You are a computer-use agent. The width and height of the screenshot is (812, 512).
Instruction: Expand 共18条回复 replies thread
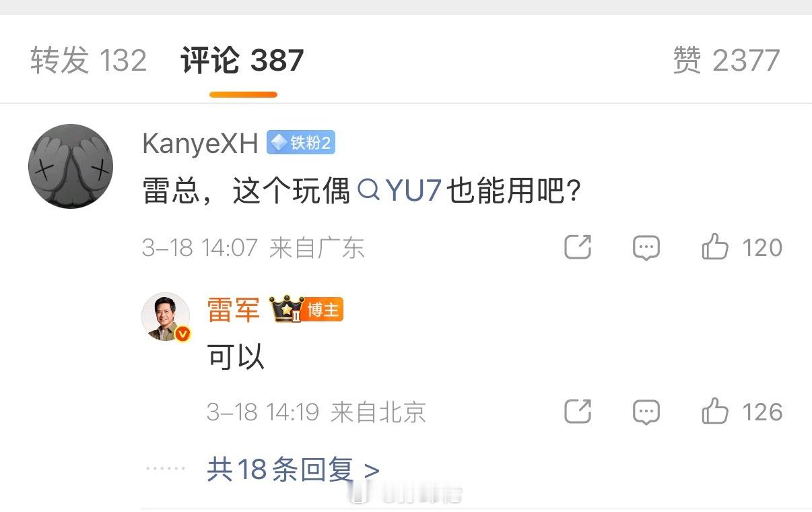(293, 470)
